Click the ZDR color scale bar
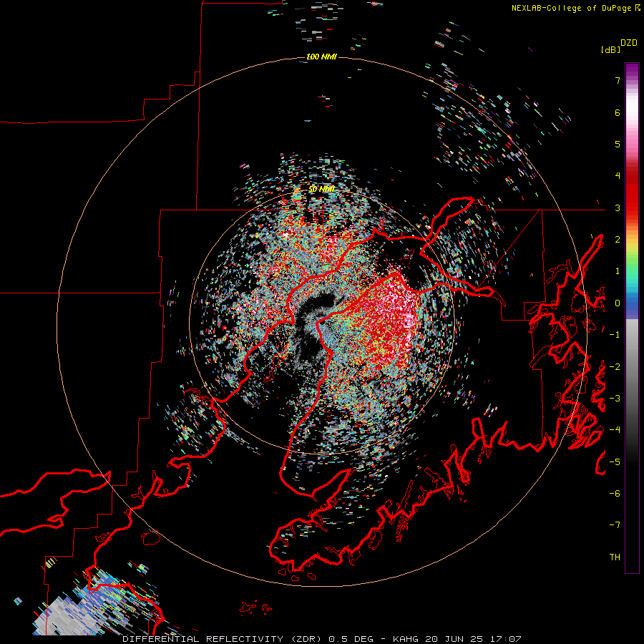The width and height of the screenshot is (644, 644). pos(632,318)
